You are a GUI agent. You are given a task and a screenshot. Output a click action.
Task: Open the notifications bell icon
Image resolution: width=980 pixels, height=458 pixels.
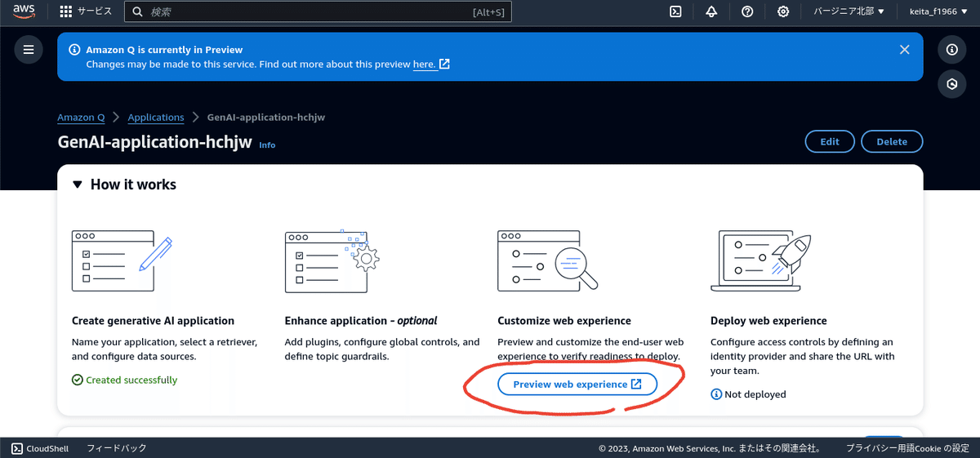click(711, 11)
